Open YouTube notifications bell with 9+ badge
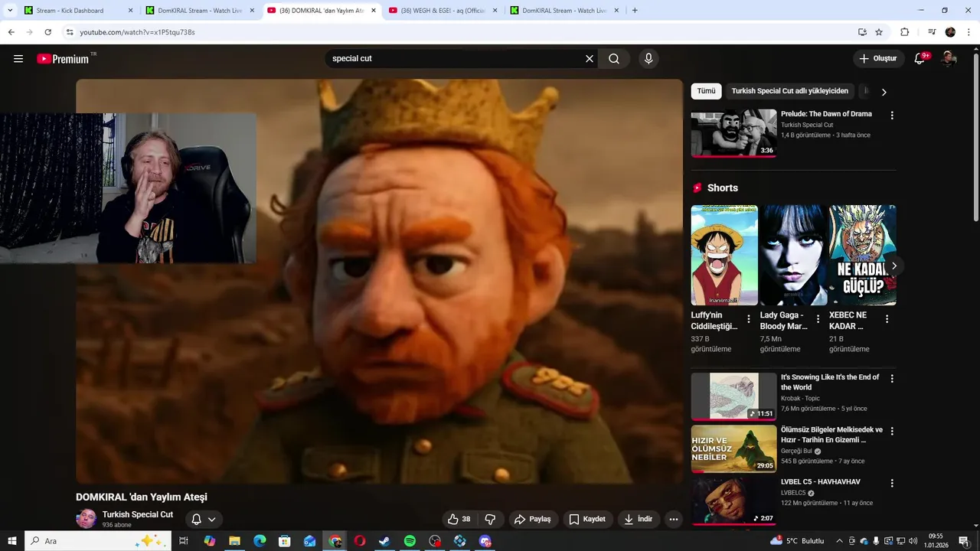Viewport: 980px width, 551px height. [x=920, y=59]
